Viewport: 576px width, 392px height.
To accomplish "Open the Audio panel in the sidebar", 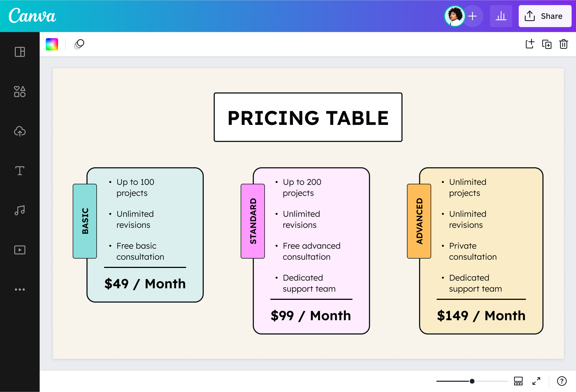I will coord(19,210).
